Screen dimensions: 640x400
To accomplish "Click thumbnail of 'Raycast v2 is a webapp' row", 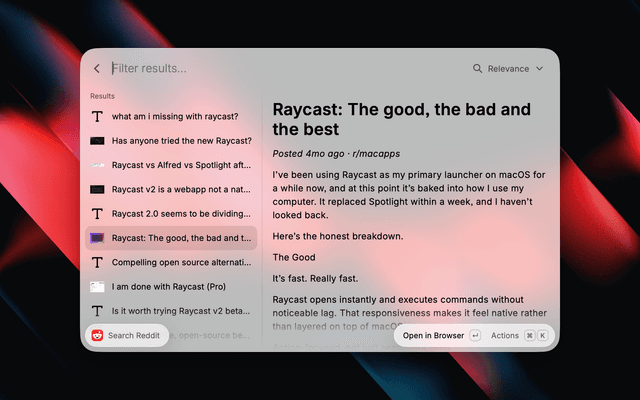I will pyautogui.click(x=97, y=189).
